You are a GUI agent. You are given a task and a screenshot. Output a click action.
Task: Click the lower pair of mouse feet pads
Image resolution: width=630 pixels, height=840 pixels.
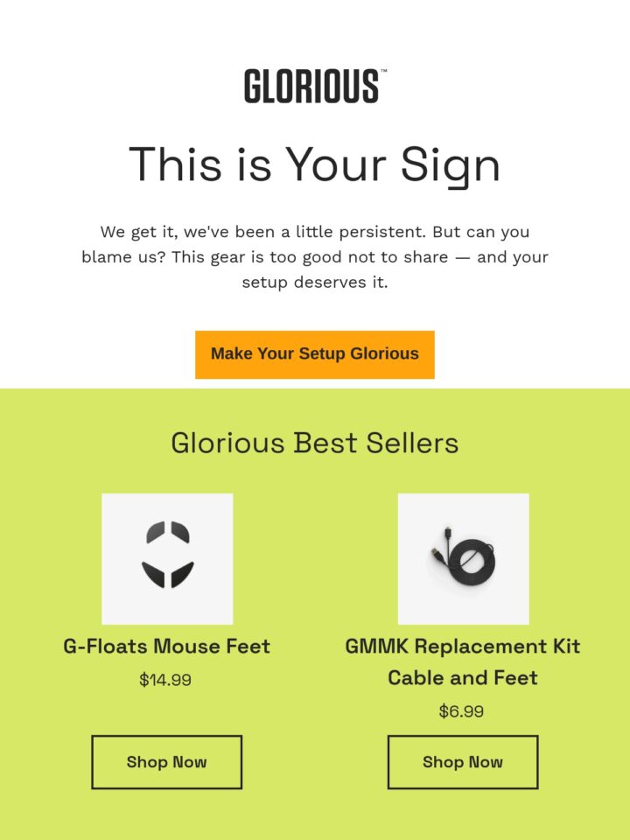pyautogui.click(x=168, y=575)
